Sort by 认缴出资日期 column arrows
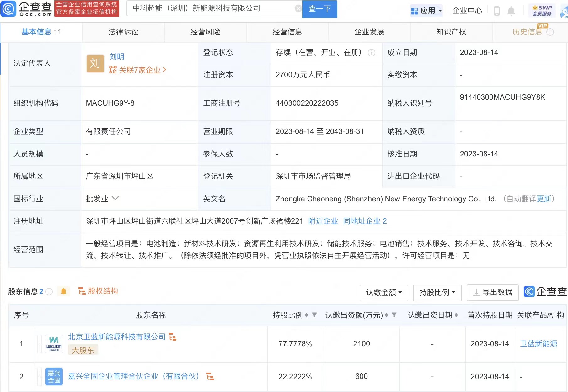Image resolution: width=568 pixels, height=392 pixels. click(x=456, y=315)
